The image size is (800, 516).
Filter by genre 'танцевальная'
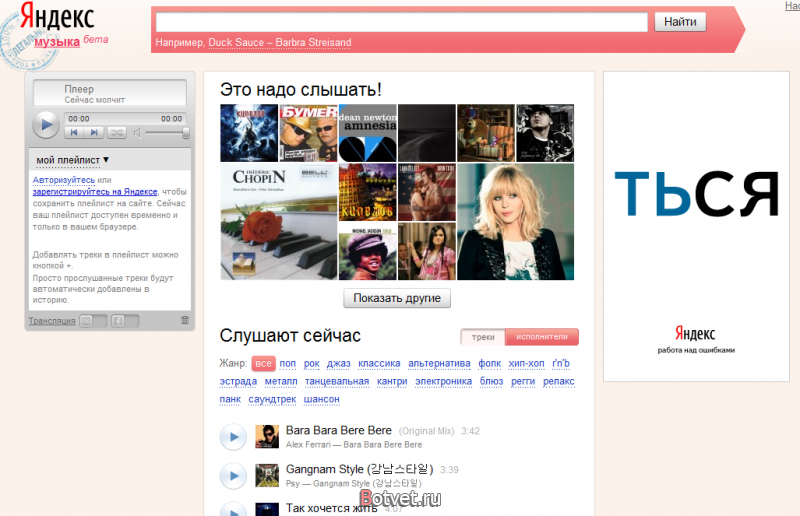point(337,381)
